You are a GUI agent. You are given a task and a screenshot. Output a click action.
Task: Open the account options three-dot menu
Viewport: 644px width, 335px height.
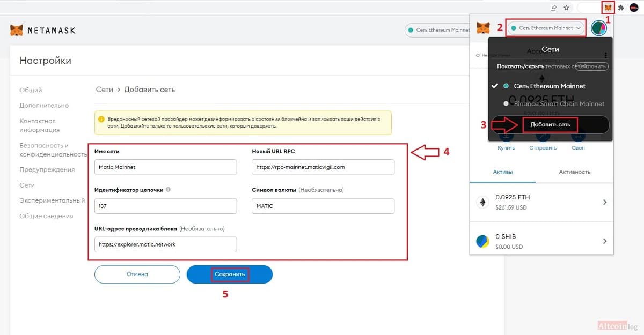[x=605, y=55]
